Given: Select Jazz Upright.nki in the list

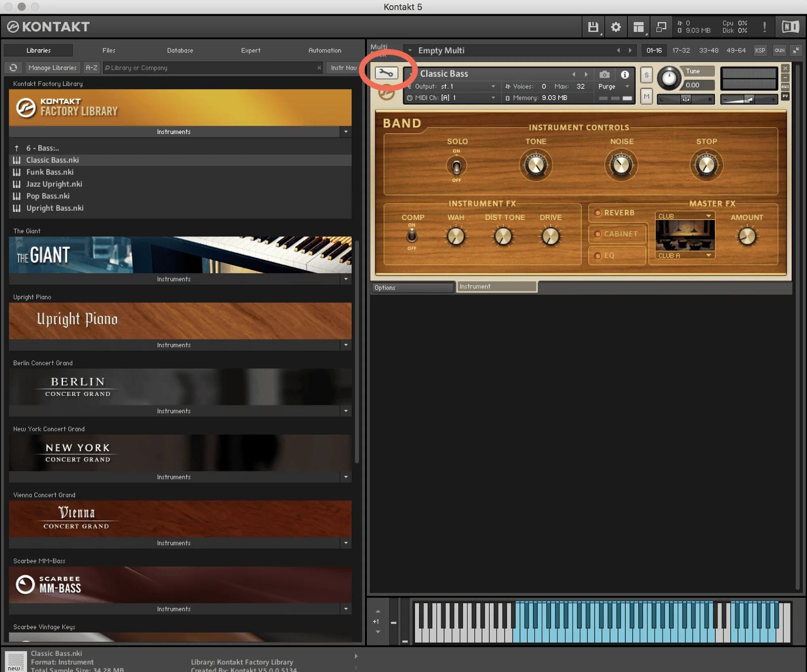Looking at the screenshot, I should point(54,184).
